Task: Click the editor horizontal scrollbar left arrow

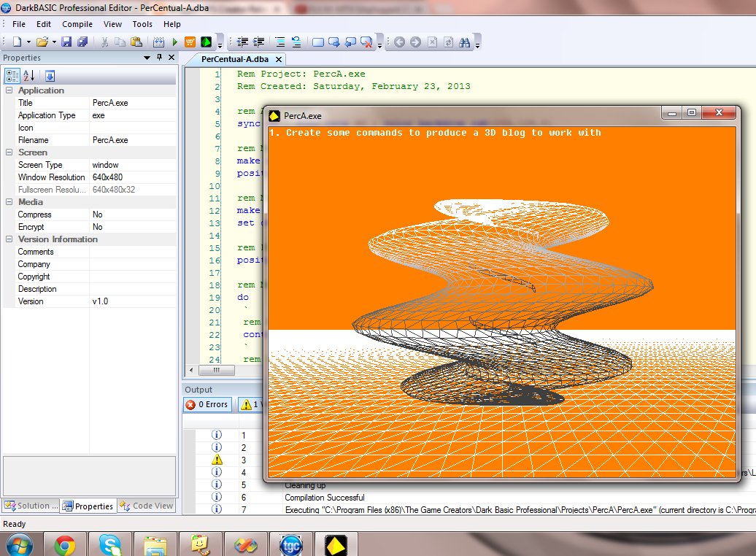Action: pos(191,370)
